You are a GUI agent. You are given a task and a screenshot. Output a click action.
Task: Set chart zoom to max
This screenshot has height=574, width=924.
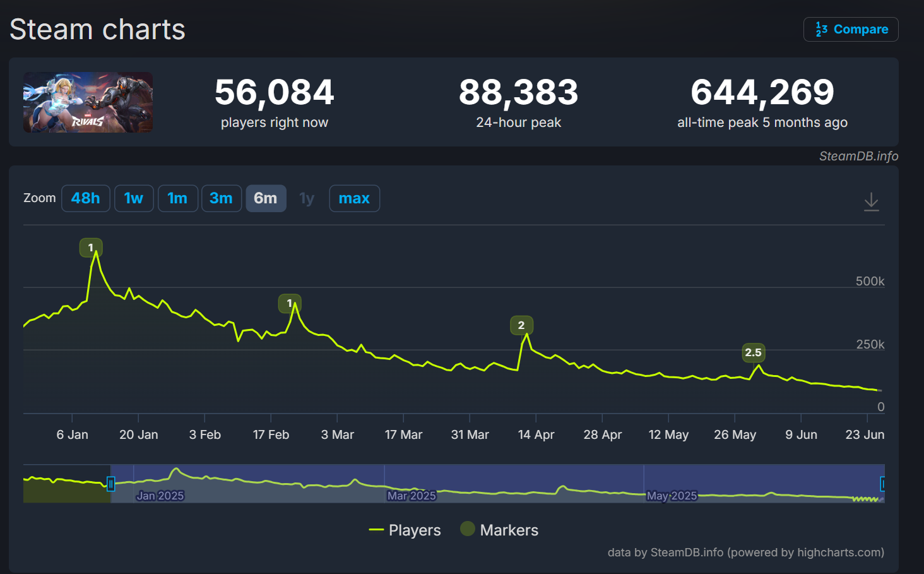[x=354, y=198]
